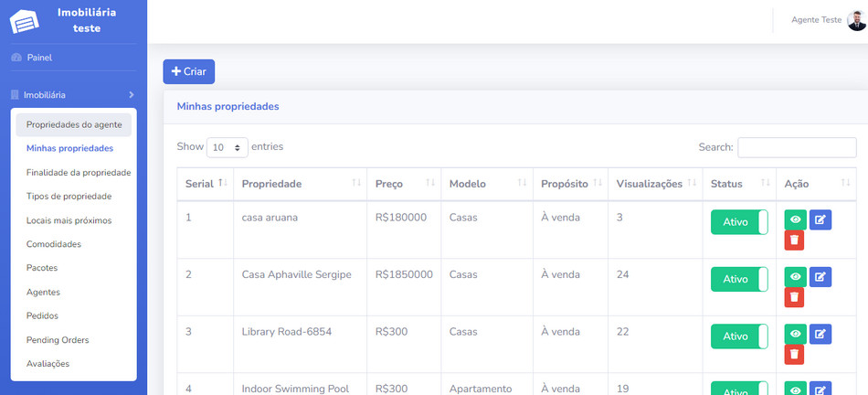This screenshot has width=868, height=395.
Task: Toggle Ativo status for Casa Aphaville Sergipe
Action: (739, 279)
